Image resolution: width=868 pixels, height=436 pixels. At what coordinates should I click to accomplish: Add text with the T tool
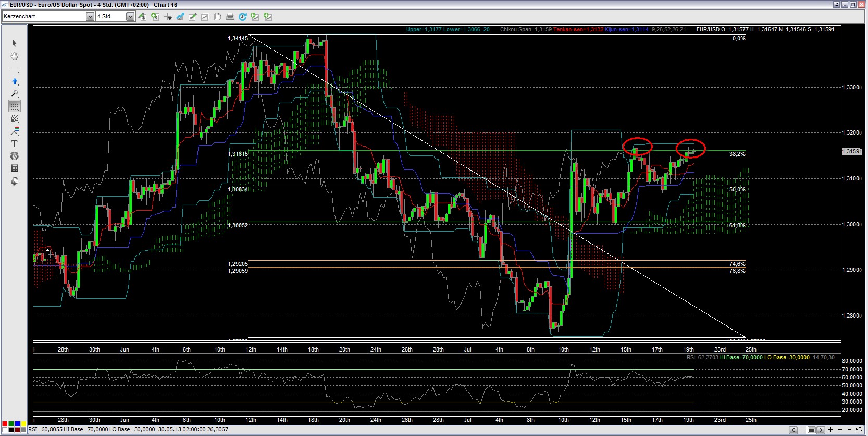click(15, 143)
